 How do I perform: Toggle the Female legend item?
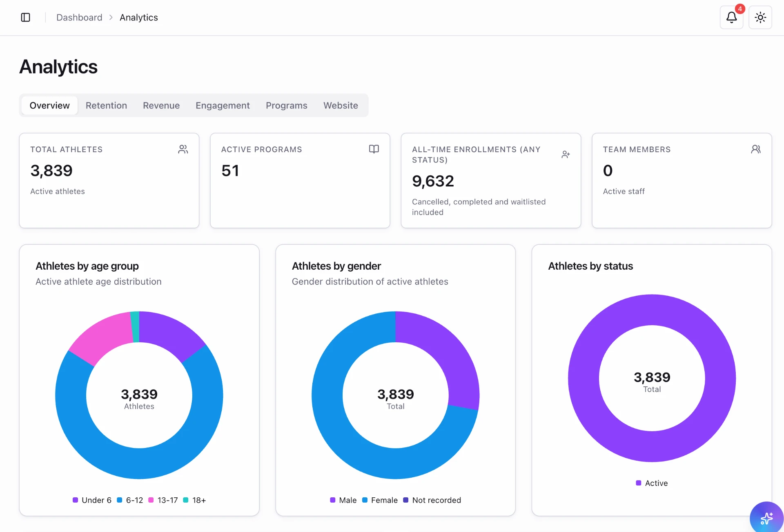click(380, 500)
